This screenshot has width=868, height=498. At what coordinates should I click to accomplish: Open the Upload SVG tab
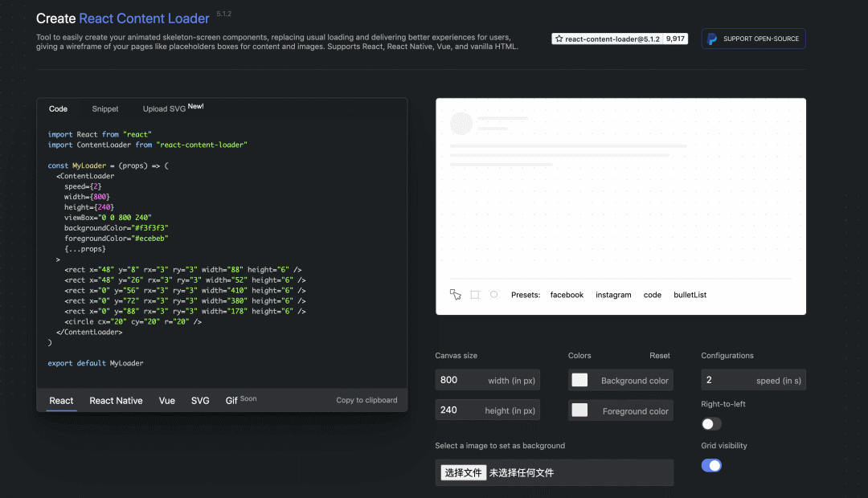tap(173, 108)
